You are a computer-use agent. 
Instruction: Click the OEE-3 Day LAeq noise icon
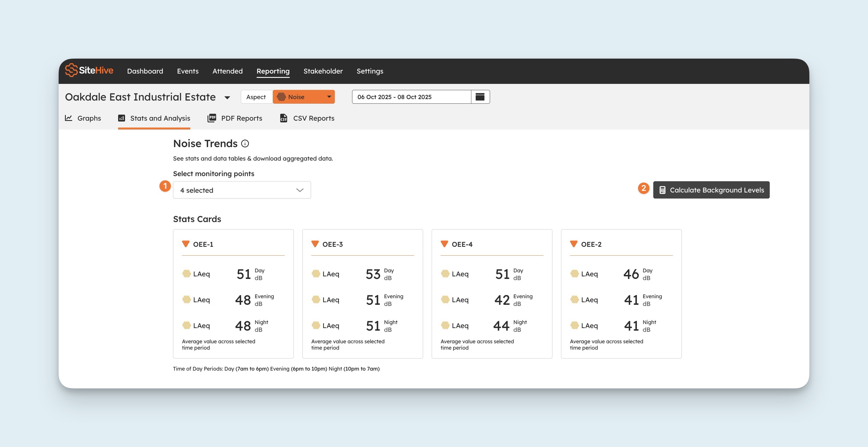tap(316, 274)
